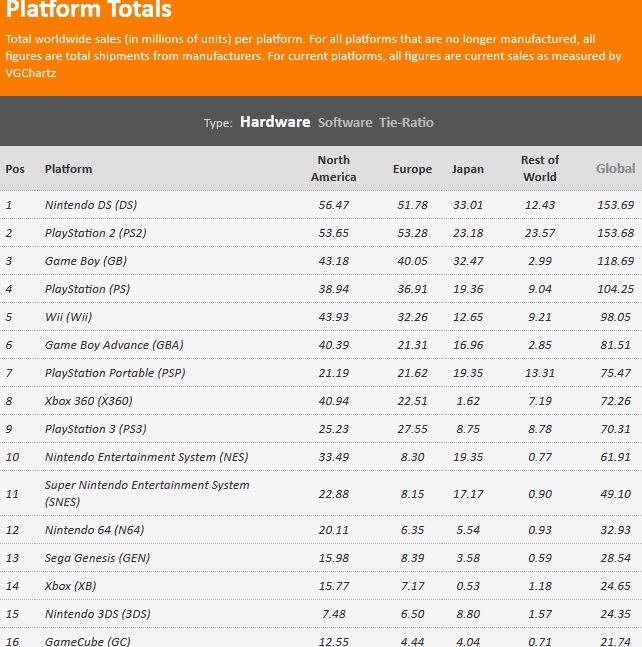
Task: Open PlayStation Portable (PSP) link
Action: pos(115,373)
